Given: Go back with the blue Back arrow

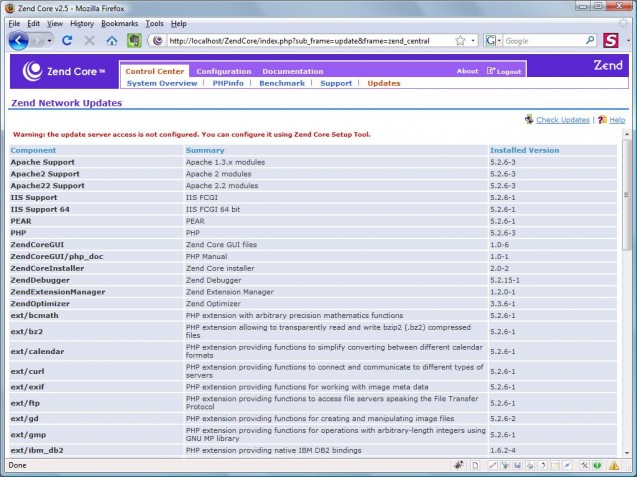Looking at the screenshot, I should point(18,41).
